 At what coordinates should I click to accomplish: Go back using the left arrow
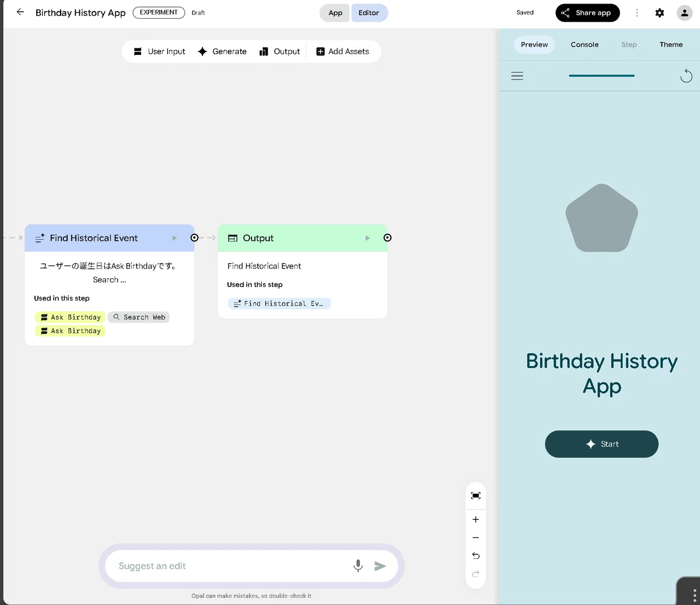[x=20, y=12]
